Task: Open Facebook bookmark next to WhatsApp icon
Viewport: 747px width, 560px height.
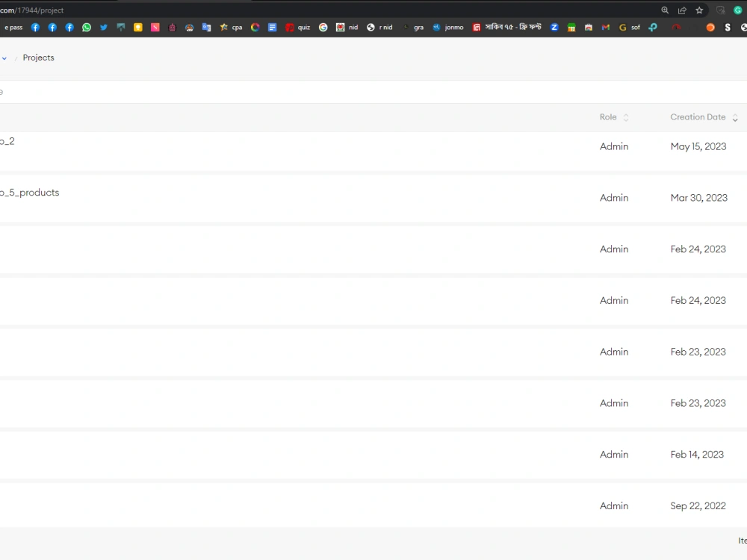Action: (69, 27)
